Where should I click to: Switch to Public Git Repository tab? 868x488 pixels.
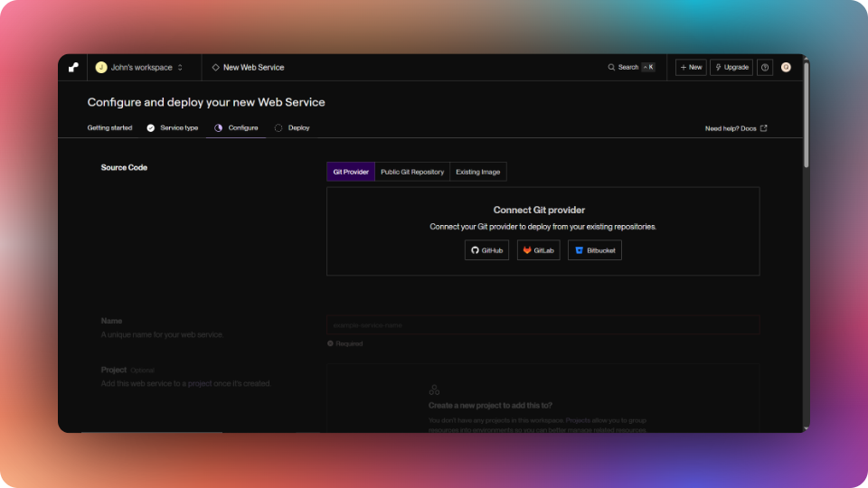click(x=412, y=172)
